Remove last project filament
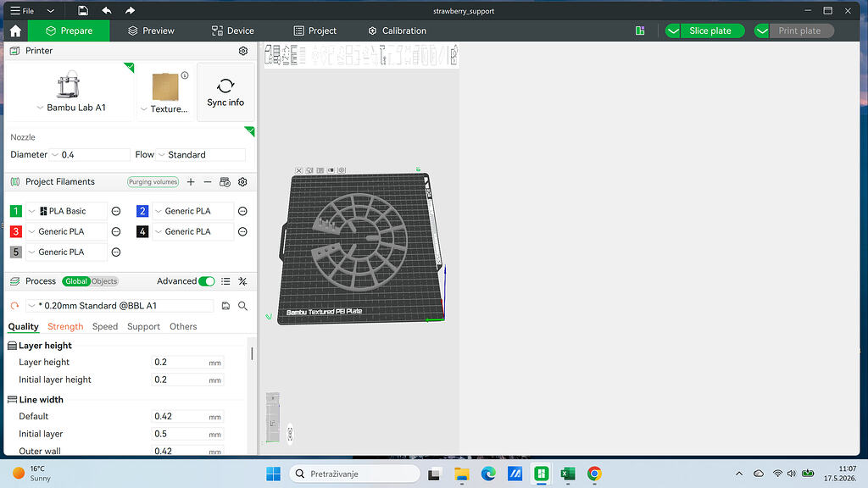This screenshot has height=488, width=868. 208,182
